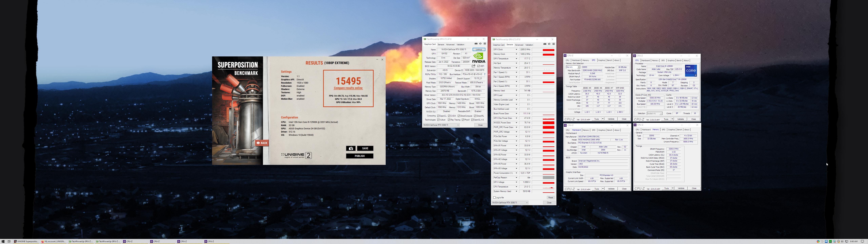The image size is (868, 244).
Task: Click the BACK arrow button in Superposition
Action: coord(262,143)
